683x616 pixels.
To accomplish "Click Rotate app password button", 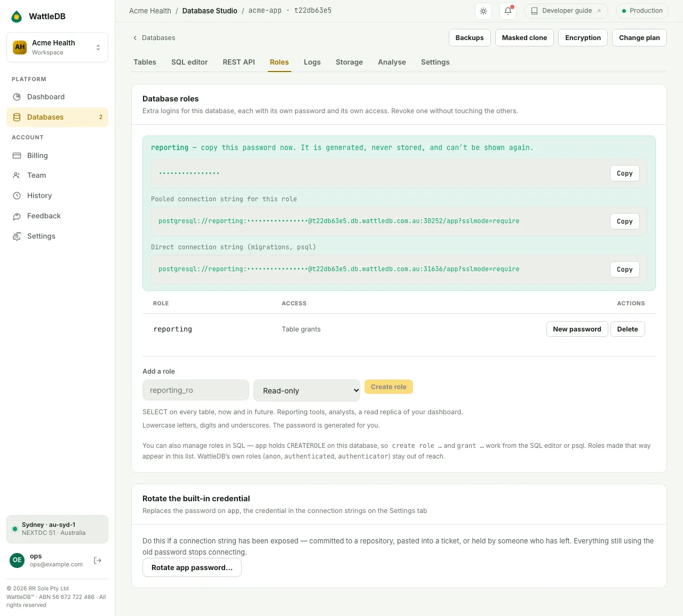I will [x=192, y=567].
